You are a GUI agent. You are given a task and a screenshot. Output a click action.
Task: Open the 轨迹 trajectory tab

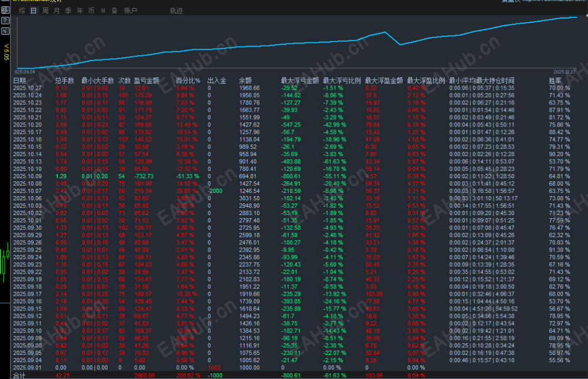(x=177, y=11)
